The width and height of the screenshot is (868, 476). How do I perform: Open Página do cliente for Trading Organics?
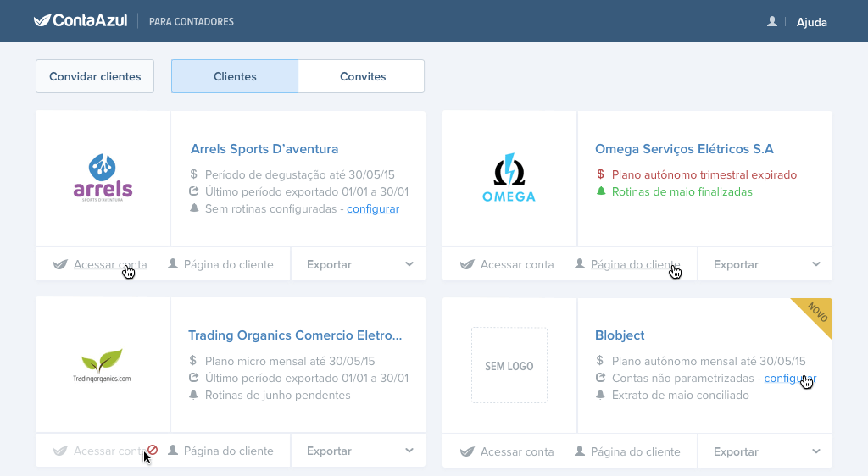220,451
